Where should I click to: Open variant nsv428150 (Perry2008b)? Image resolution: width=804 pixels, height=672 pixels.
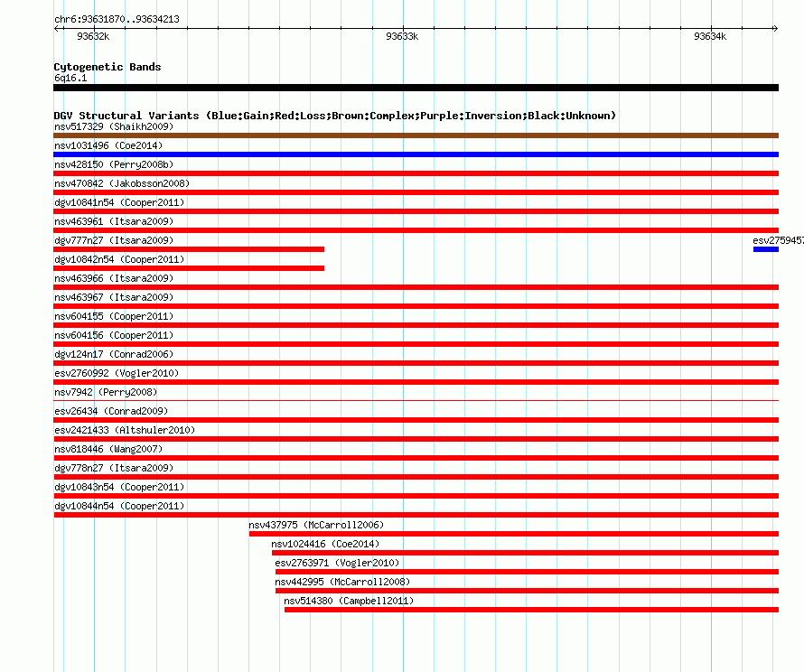(x=114, y=164)
